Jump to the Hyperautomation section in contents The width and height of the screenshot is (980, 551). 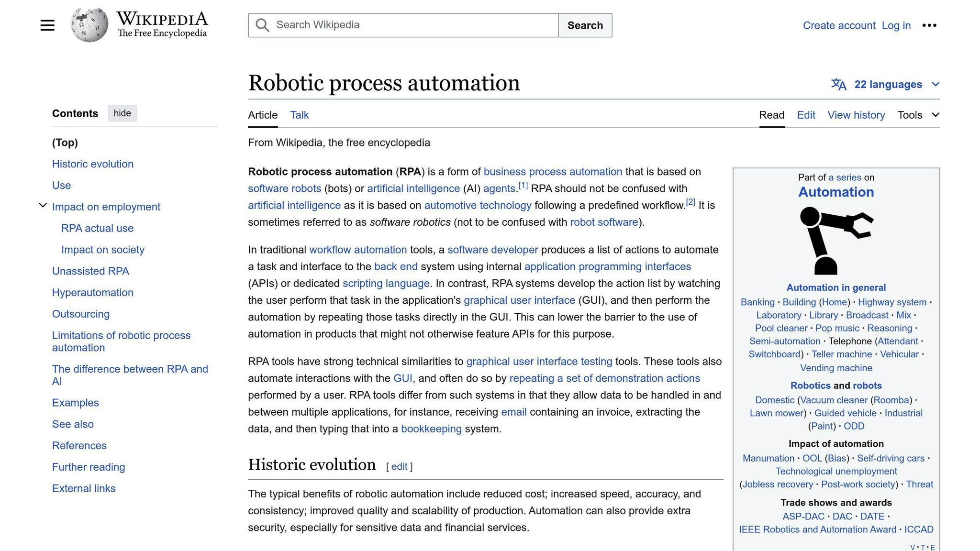(x=93, y=293)
